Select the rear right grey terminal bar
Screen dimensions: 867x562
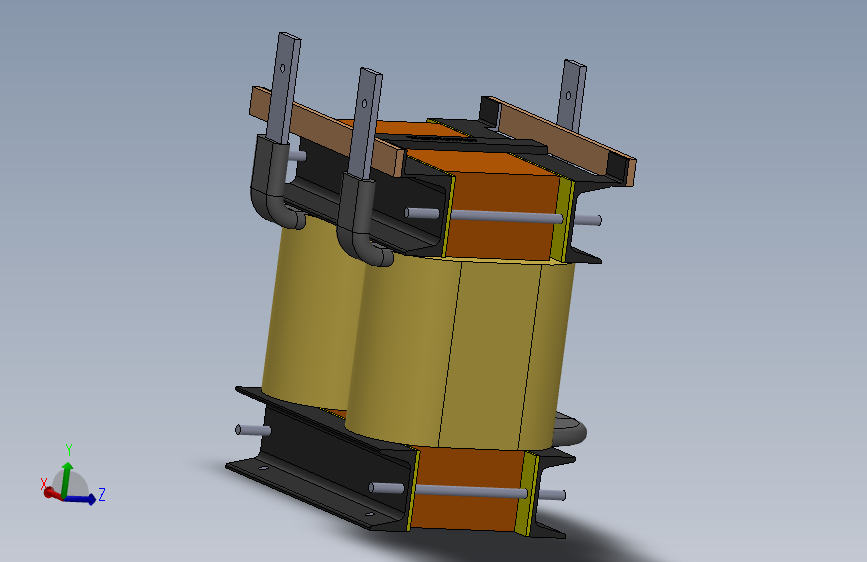[571, 95]
